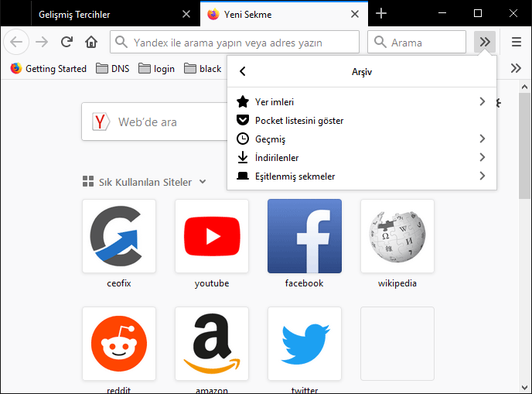This screenshot has width=532, height=394.
Task: Click the synced tabs laptop icon
Action: coord(243,176)
